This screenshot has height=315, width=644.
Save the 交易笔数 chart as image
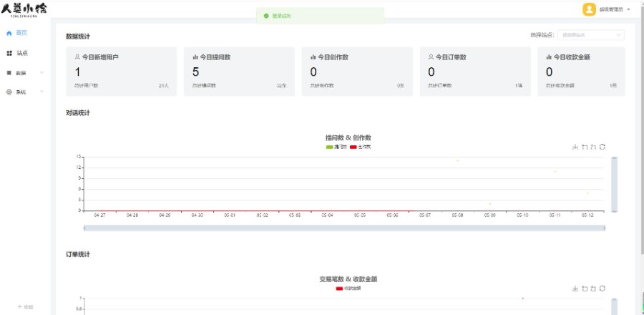pyautogui.click(x=575, y=289)
